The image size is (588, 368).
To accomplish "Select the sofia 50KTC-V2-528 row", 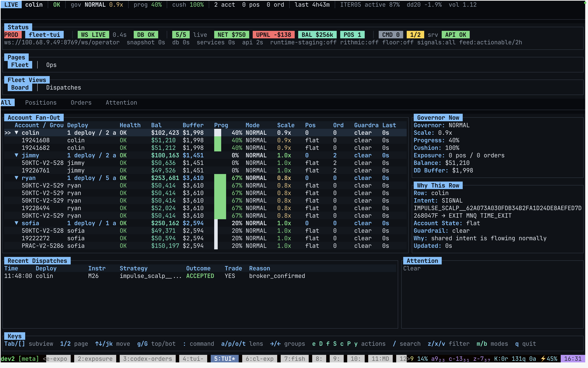I will coord(205,231).
